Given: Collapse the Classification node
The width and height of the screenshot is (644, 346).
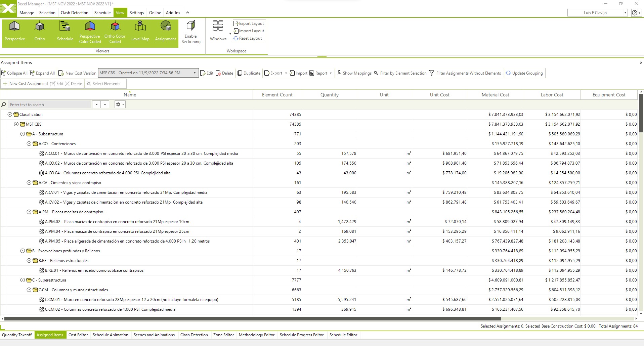Looking at the screenshot, I should [10, 115].
